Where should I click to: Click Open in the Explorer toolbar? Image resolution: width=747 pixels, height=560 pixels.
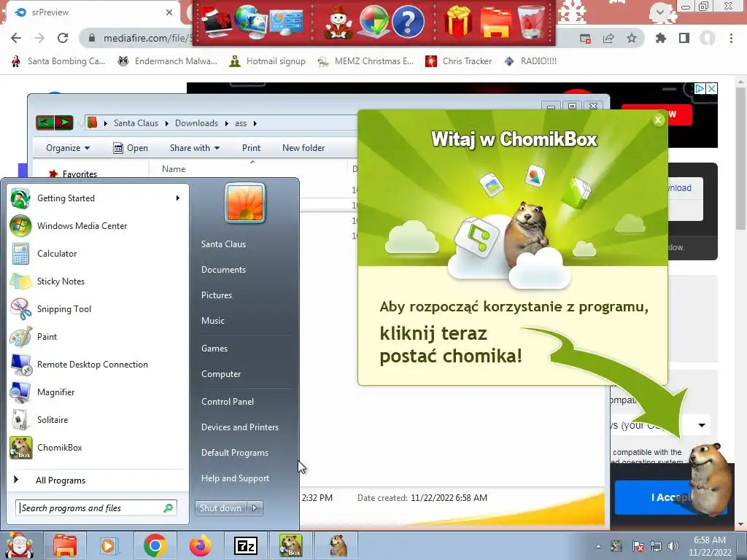[x=131, y=148]
